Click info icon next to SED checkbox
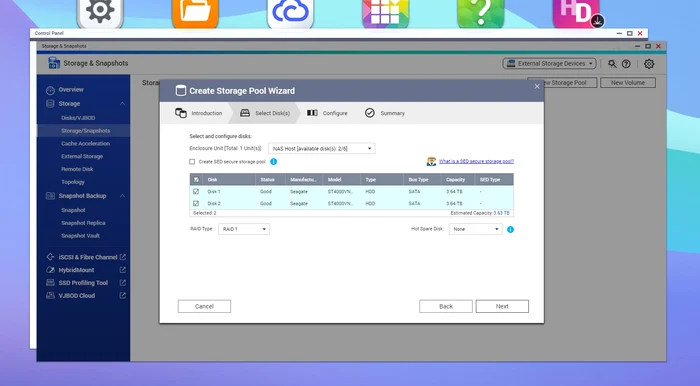 click(274, 162)
